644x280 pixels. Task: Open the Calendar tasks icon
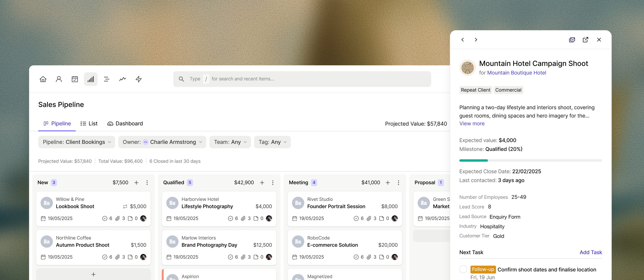(x=75, y=79)
